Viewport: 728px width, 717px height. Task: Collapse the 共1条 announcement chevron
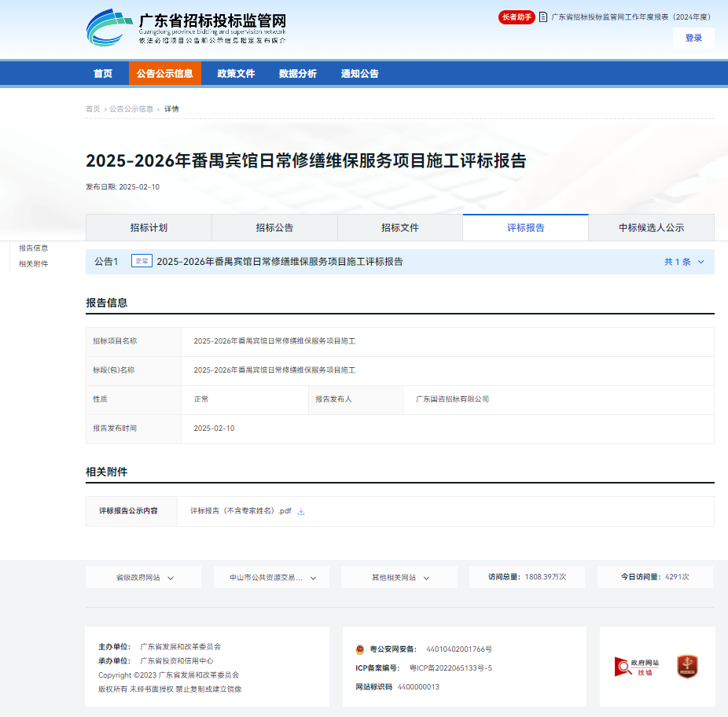(700, 262)
